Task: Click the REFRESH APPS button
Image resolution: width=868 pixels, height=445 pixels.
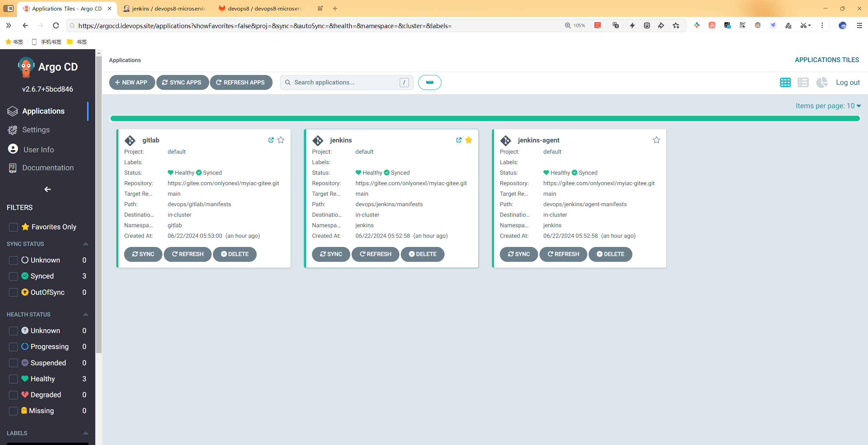Action: (x=241, y=82)
